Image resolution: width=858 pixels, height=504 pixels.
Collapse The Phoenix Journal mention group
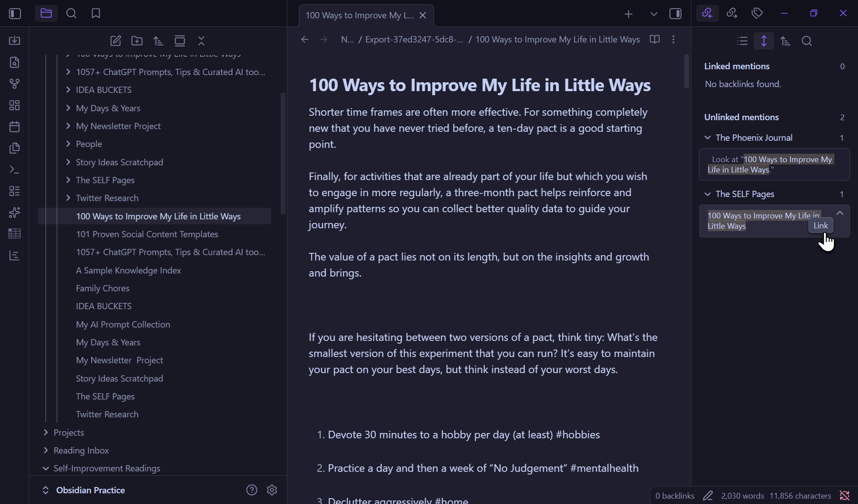coord(707,138)
